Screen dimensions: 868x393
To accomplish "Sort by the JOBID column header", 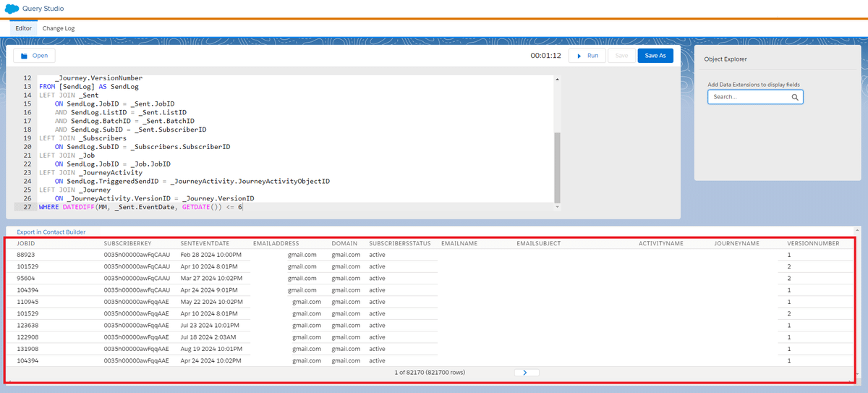I will point(25,244).
